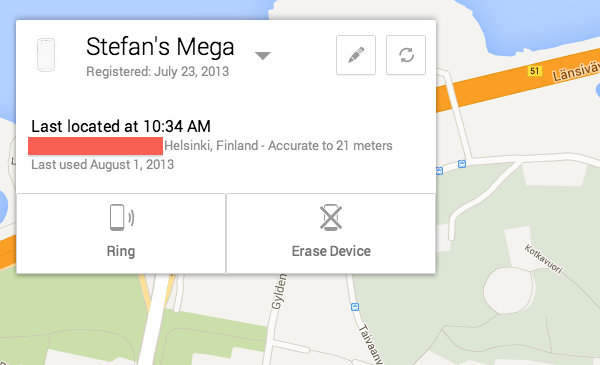
Task: Click the pencil rename device icon
Action: pos(356,55)
